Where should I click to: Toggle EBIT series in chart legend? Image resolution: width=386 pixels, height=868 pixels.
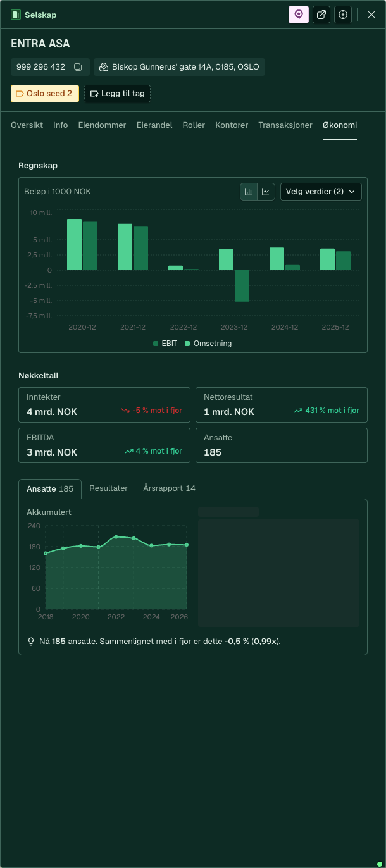[165, 344]
